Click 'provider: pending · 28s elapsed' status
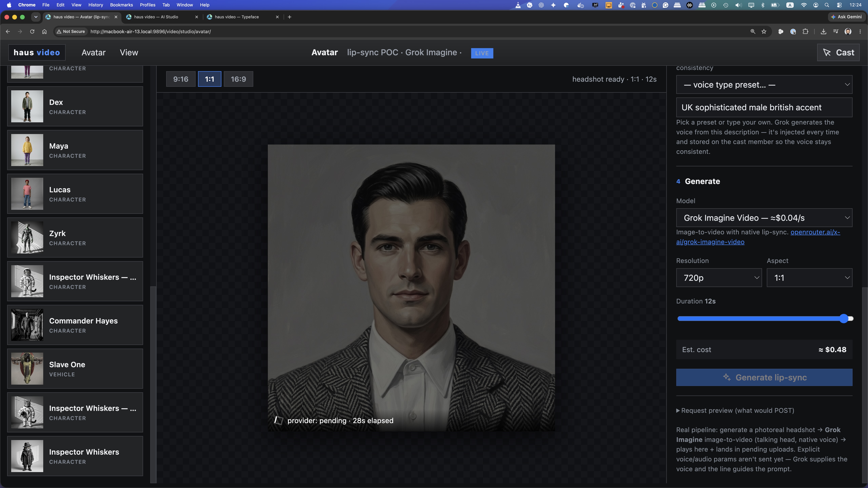Image resolution: width=868 pixels, height=488 pixels. click(340, 421)
